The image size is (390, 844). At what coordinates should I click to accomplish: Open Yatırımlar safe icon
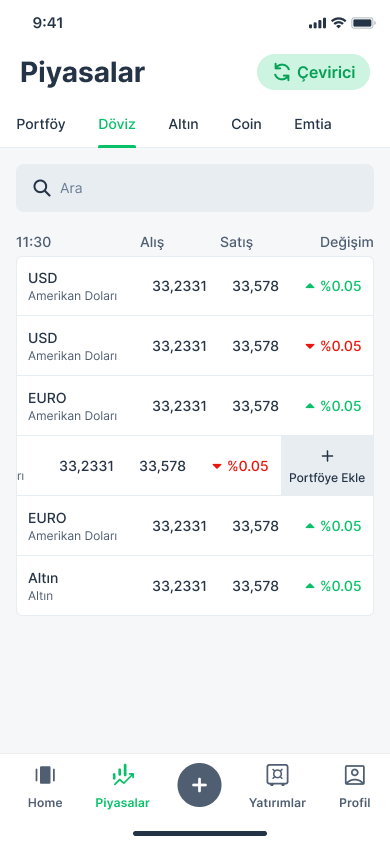click(278, 775)
